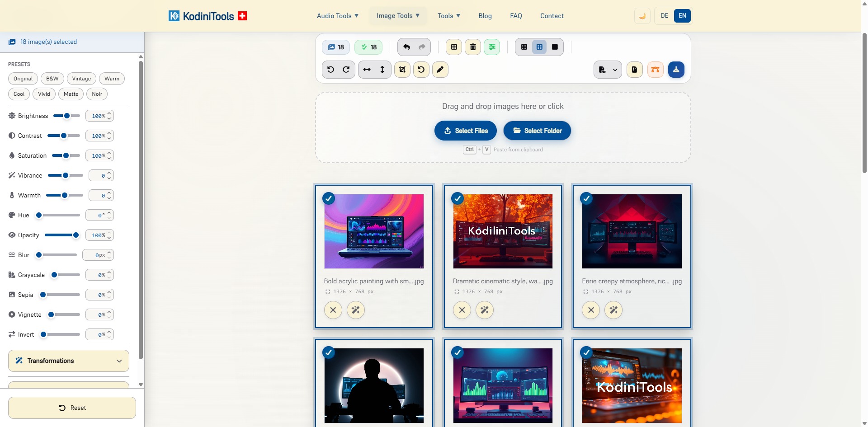Click the green selected count badge
The height and width of the screenshot is (427, 868).
coord(368,47)
